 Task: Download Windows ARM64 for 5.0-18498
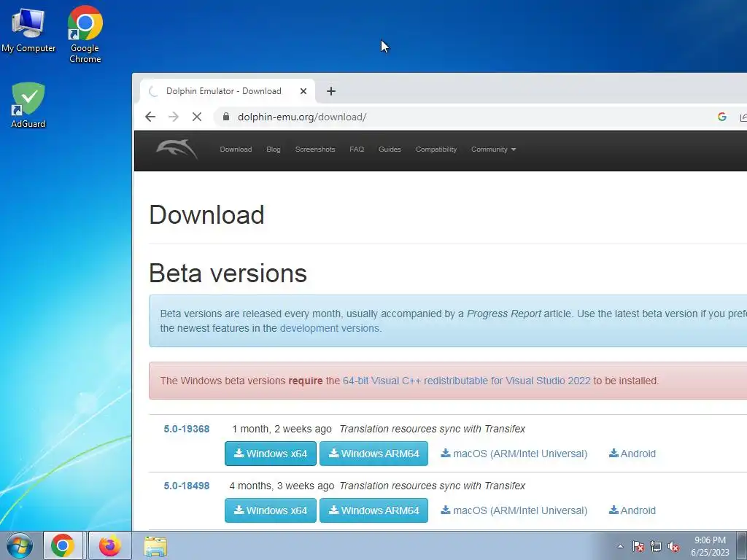tap(374, 510)
